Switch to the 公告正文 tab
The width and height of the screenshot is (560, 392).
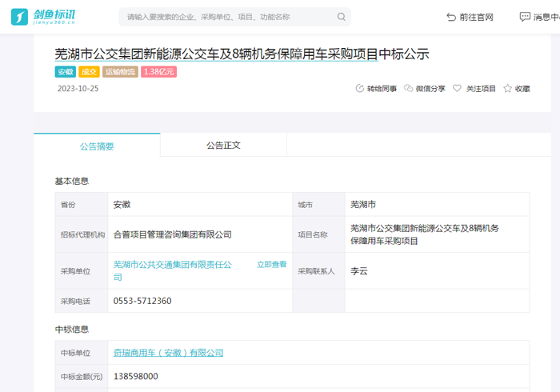coord(223,145)
